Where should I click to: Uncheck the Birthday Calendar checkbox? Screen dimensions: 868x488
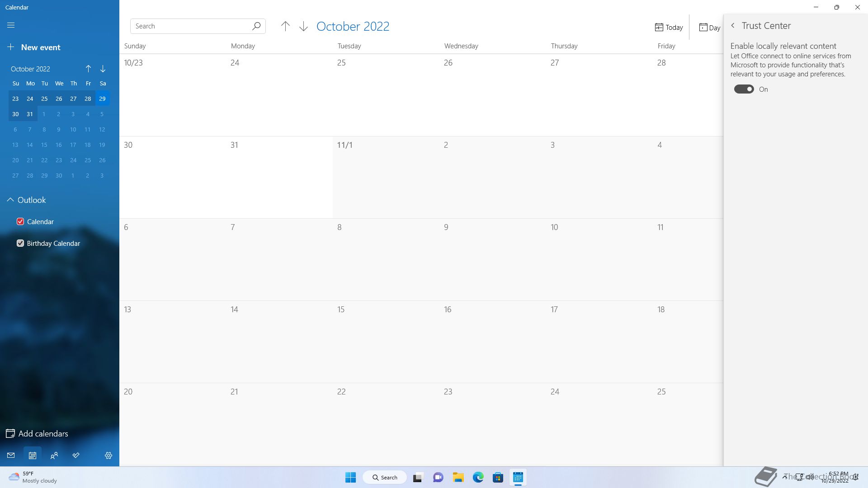point(20,243)
